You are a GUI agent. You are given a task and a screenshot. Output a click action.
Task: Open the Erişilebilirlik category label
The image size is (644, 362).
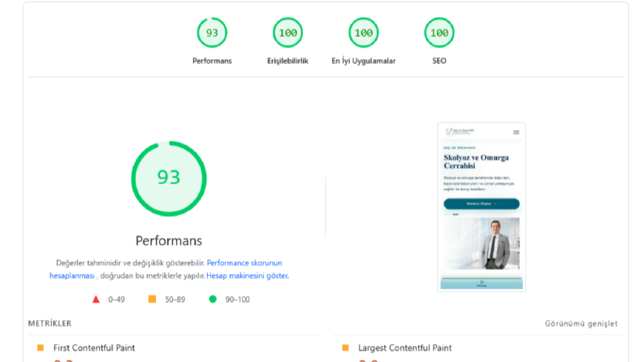287,61
